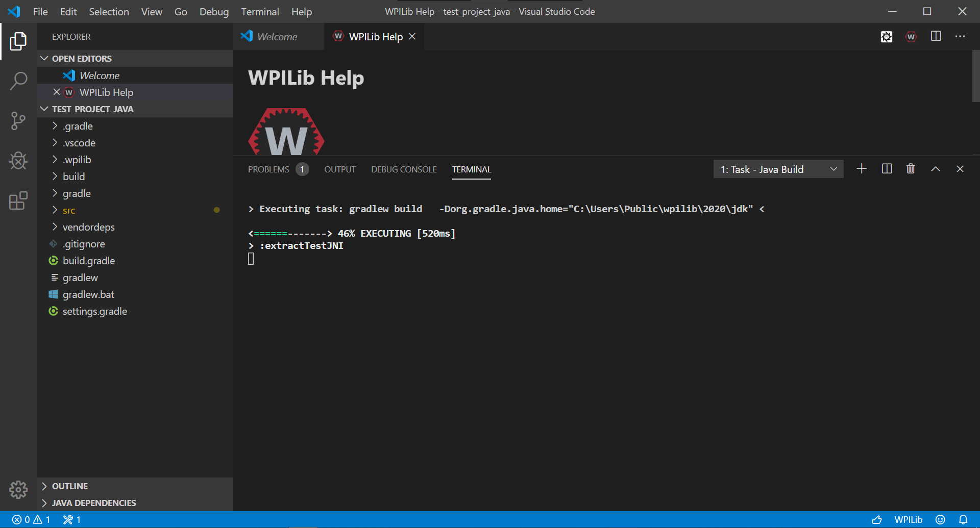Screen dimensions: 980x528
Task: Open the Edit menu
Action: [68, 11]
